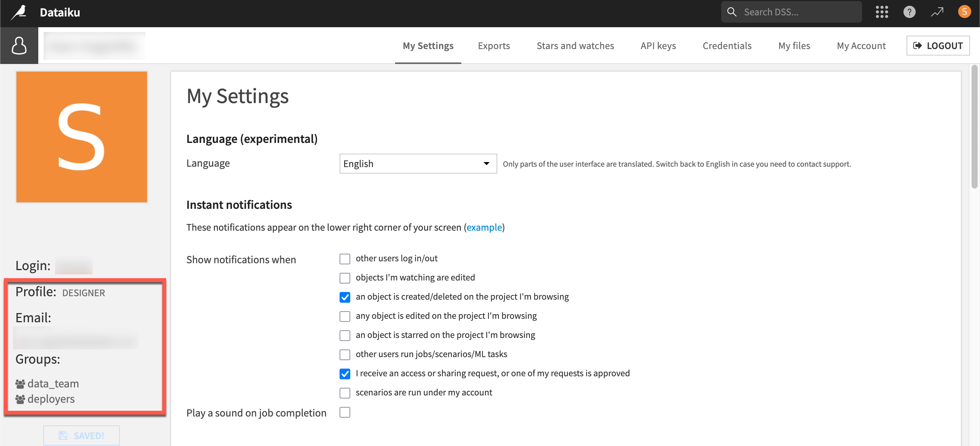This screenshot has width=980, height=446.
Task: Click the SAVED! button
Action: point(82,435)
